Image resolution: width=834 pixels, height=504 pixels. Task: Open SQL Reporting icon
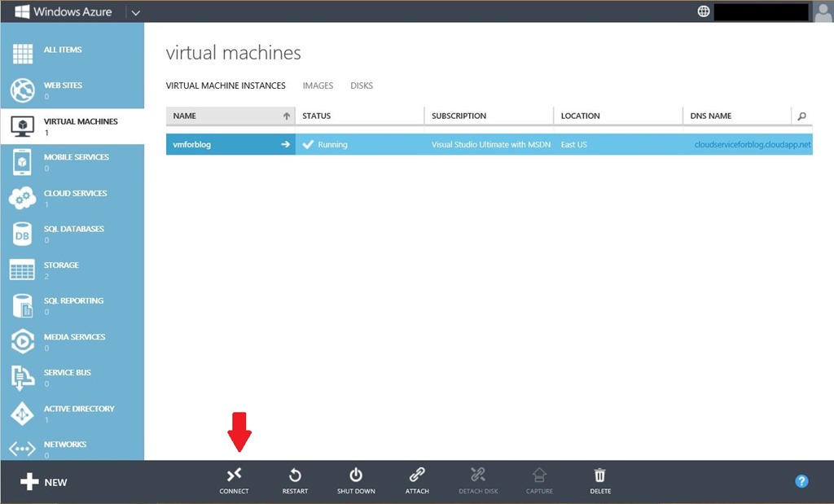pos(23,305)
